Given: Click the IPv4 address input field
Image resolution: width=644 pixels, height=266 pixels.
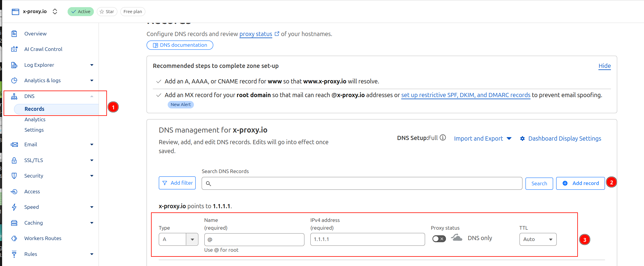Looking at the screenshot, I should pos(367,239).
